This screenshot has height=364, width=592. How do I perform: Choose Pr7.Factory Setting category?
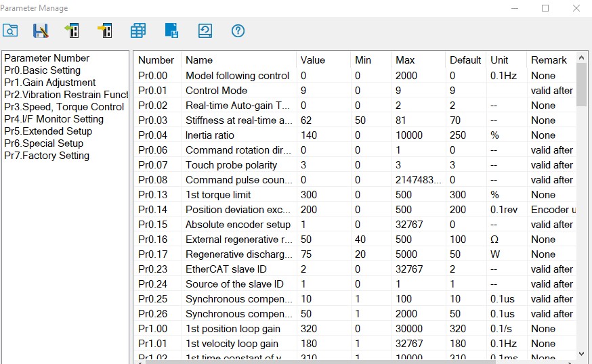47,156
